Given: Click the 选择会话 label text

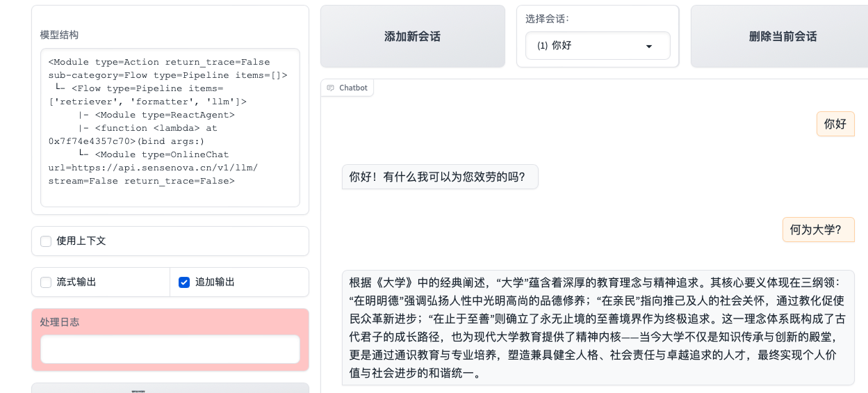Looking at the screenshot, I should pos(547,19).
